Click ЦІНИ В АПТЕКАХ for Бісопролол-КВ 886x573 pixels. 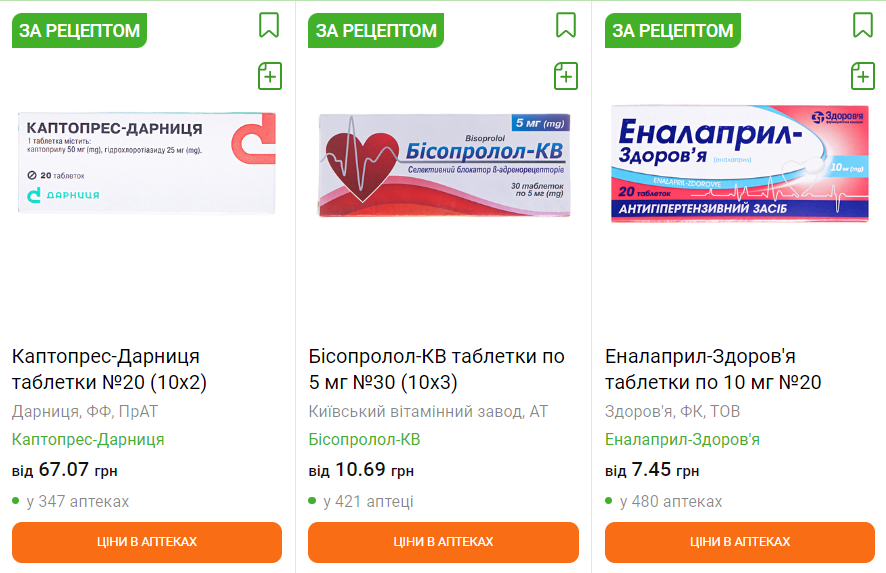click(x=443, y=542)
